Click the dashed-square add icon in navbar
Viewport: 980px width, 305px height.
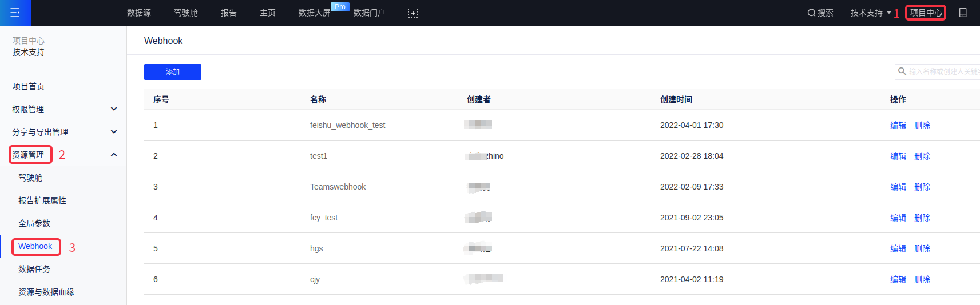click(413, 13)
